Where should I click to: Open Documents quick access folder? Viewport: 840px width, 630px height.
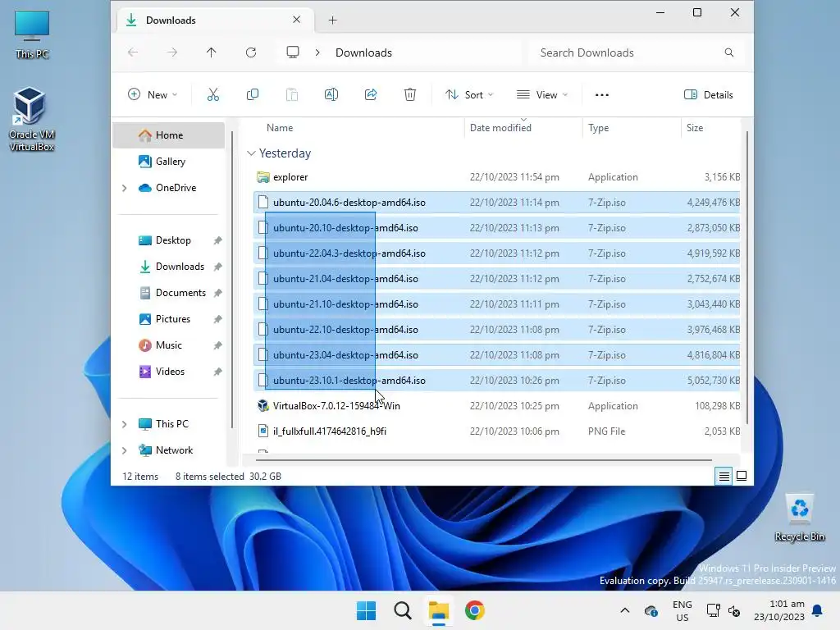point(169,293)
